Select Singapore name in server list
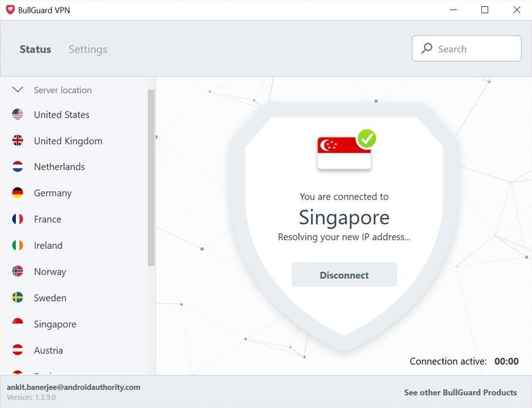The width and height of the screenshot is (532, 408). [x=55, y=324]
